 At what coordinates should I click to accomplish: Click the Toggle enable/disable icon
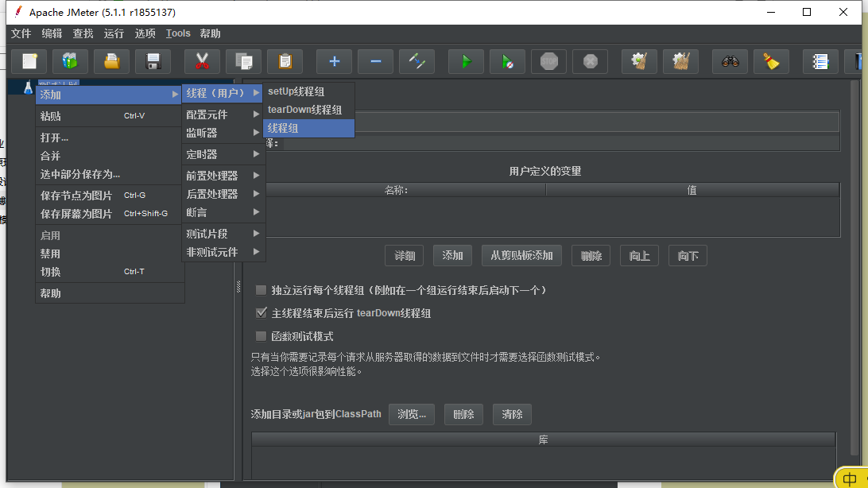pos(417,61)
